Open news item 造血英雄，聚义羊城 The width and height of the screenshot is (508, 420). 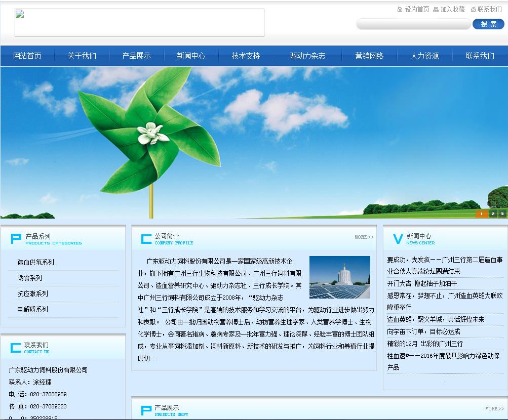click(x=436, y=320)
